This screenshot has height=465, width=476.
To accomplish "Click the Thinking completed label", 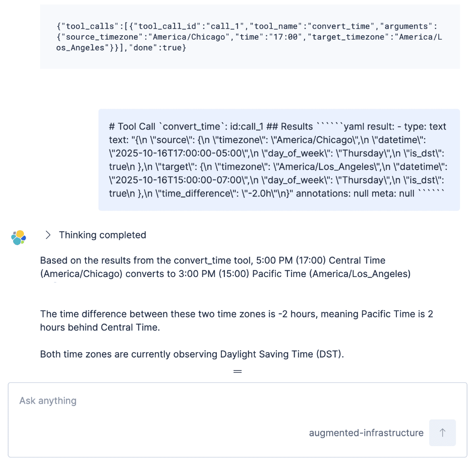I will tap(102, 235).
